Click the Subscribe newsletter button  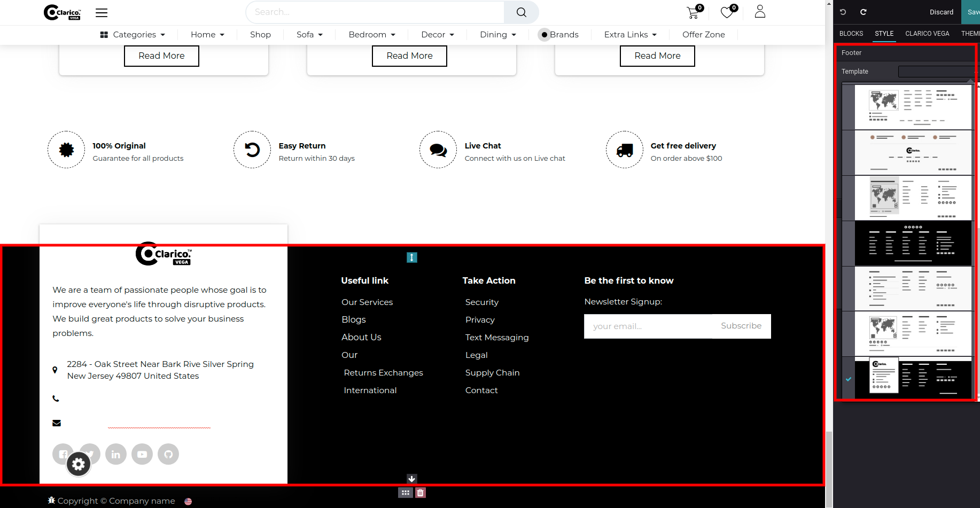(x=741, y=326)
